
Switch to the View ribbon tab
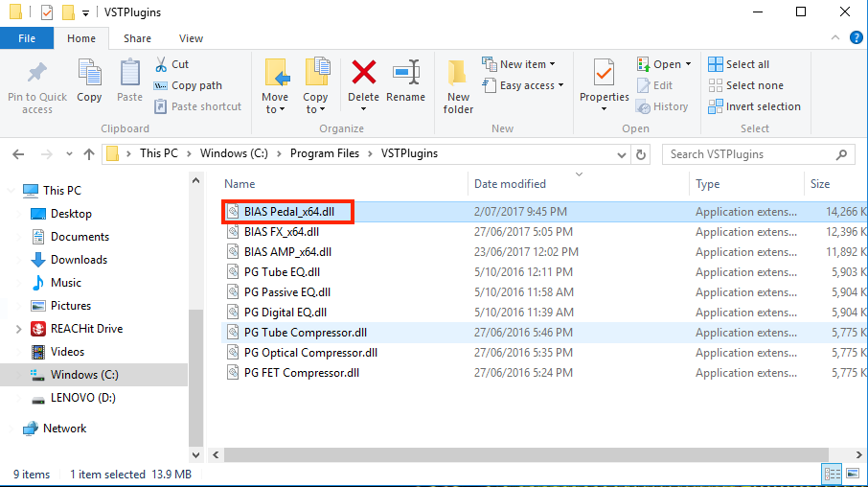pos(191,38)
